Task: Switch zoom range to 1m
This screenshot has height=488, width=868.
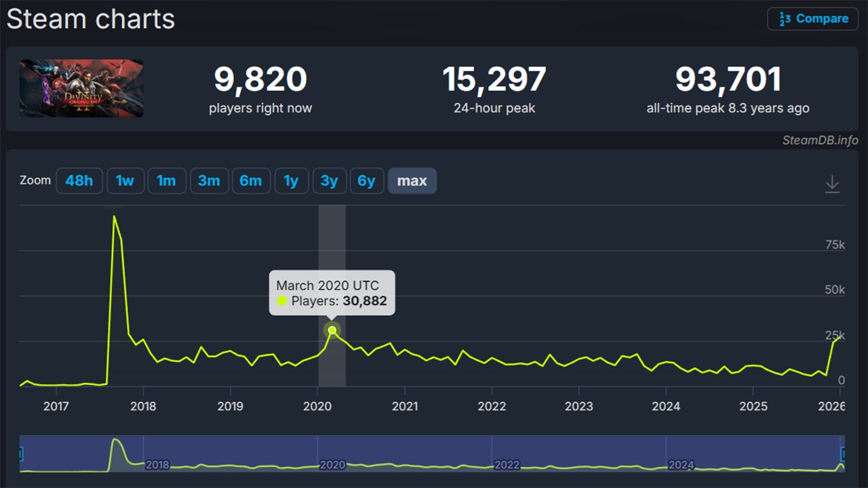Action: tap(167, 181)
